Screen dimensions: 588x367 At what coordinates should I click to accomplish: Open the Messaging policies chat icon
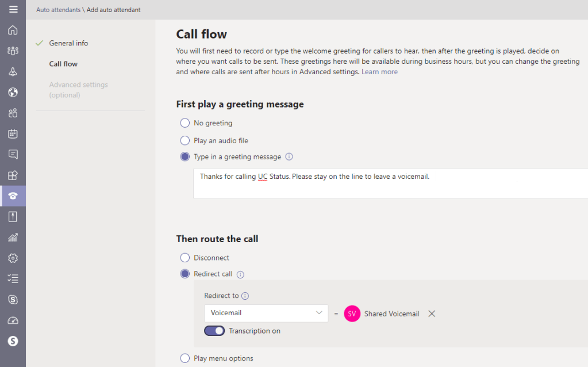13,154
